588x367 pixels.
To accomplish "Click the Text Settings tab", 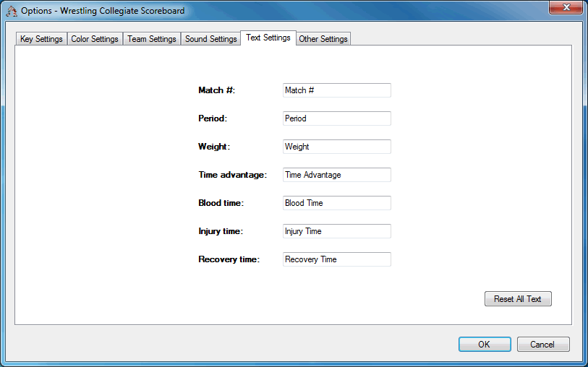I will tap(268, 38).
